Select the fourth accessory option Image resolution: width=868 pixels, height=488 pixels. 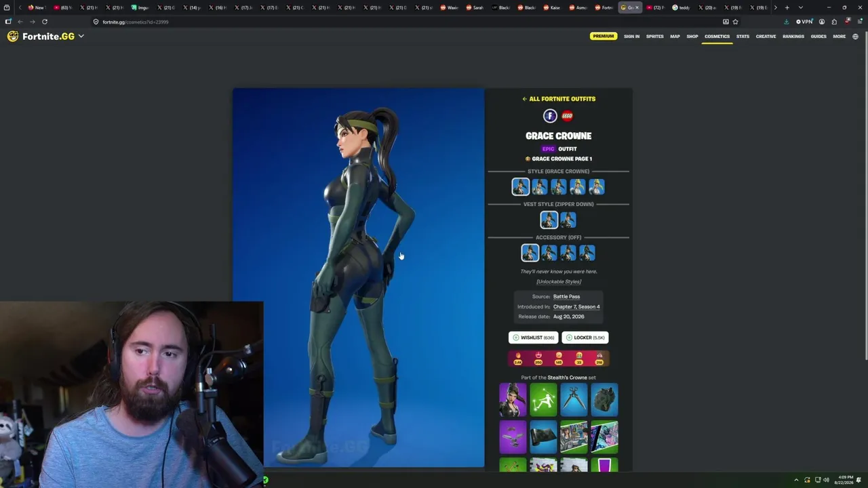pyautogui.click(x=587, y=253)
